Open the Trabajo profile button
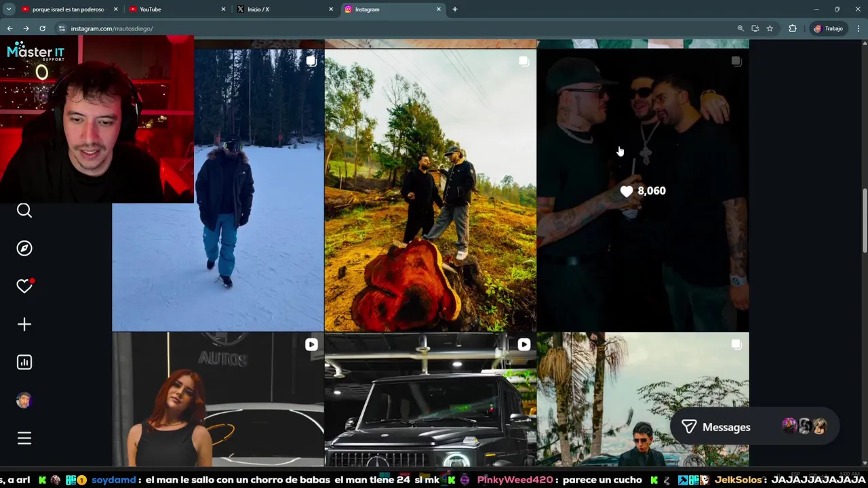Screen dimensions: 868x488 coord(828,28)
